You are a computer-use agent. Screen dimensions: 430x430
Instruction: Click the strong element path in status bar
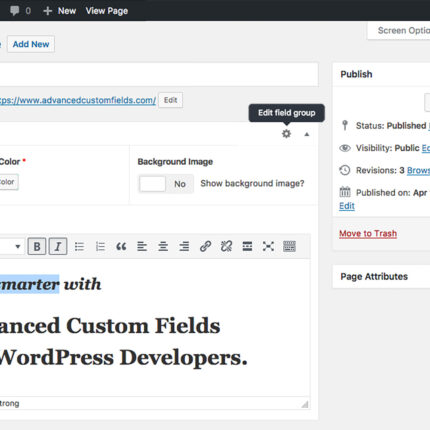pyautogui.click(x=10, y=403)
